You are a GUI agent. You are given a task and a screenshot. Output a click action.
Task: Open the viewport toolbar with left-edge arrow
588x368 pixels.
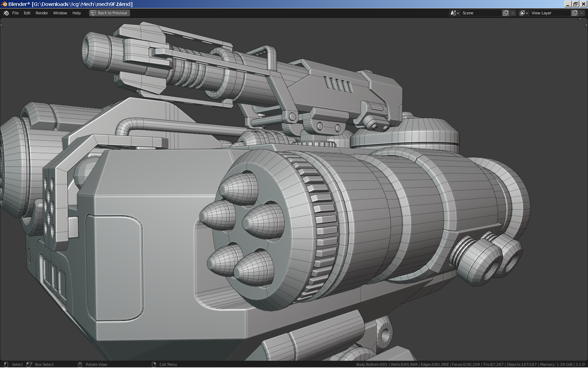pyautogui.click(x=1, y=25)
